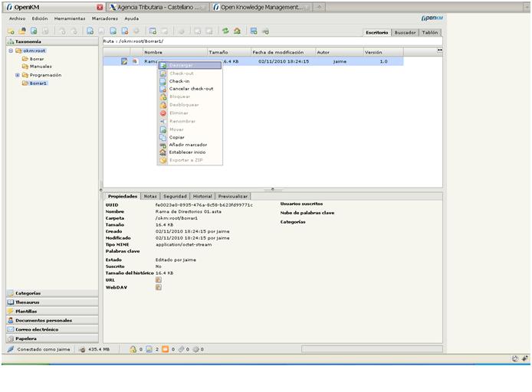The image size is (532, 392).
Task: Open the Notas tab
Action: point(150,196)
